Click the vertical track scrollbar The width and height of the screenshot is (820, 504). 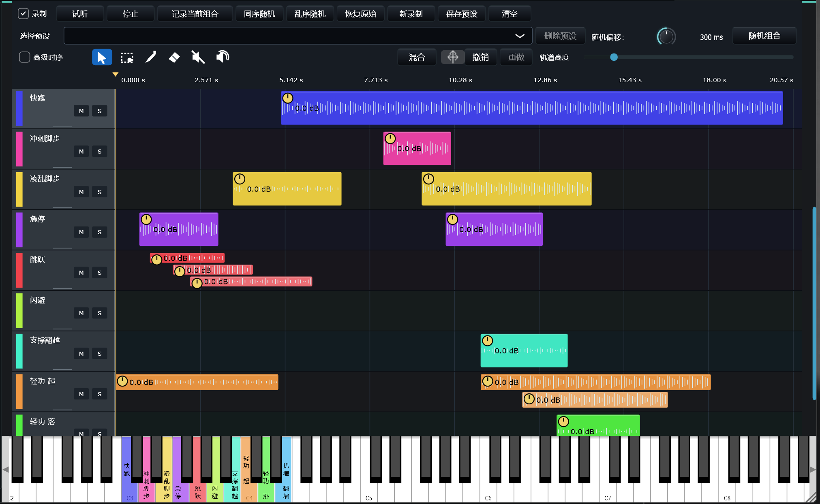[x=814, y=304]
